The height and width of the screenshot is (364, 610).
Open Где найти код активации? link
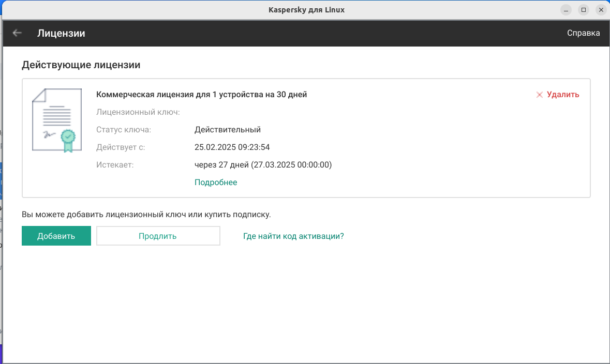293,236
